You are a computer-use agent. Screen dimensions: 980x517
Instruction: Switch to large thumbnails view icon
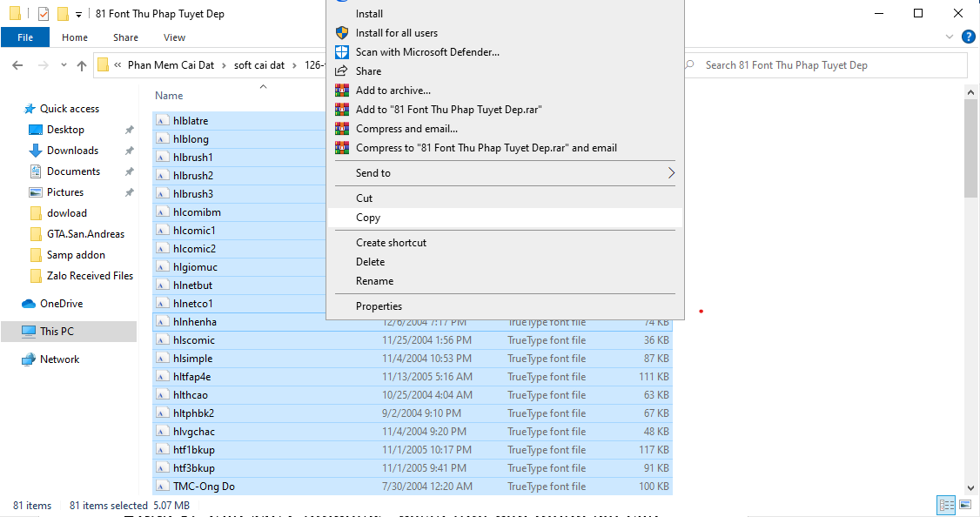coord(965,505)
